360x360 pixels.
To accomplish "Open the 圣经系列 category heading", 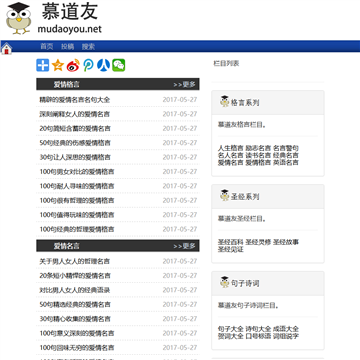I will (245, 197).
